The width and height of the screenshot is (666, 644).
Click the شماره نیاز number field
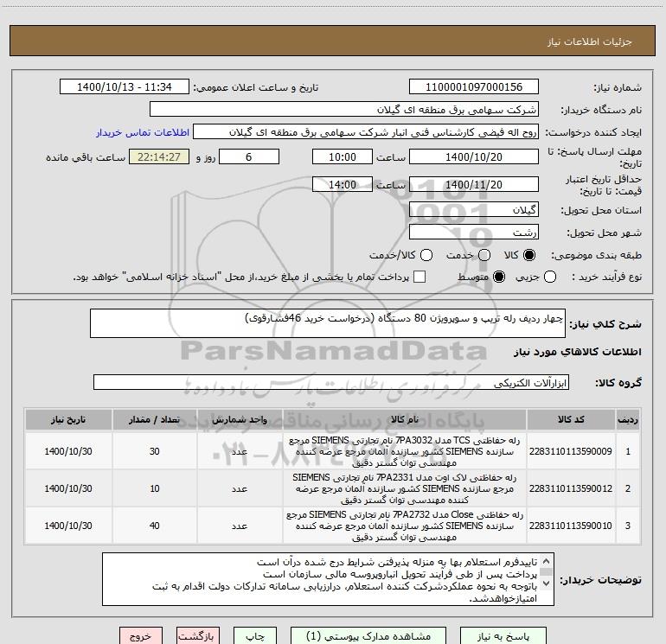point(474,87)
